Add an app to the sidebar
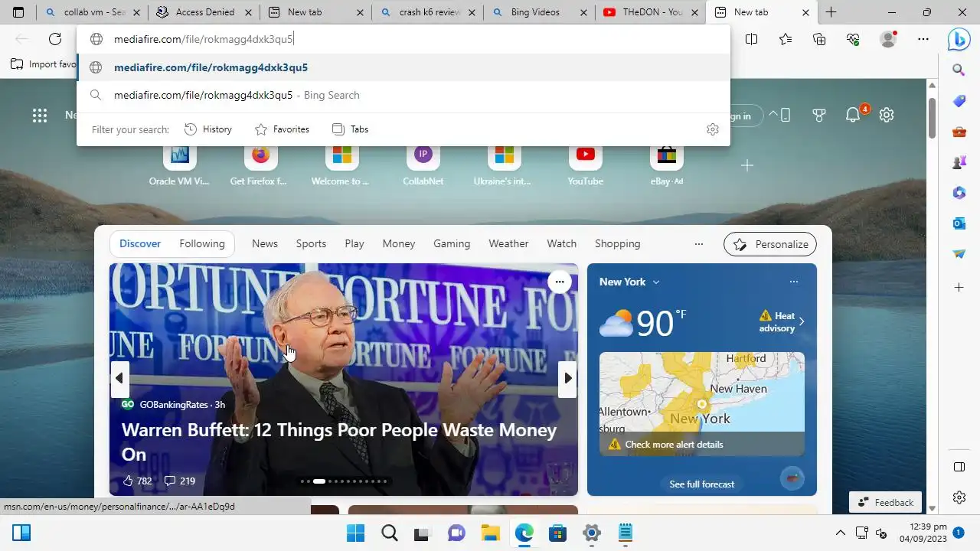The height and width of the screenshot is (551, 980). [x=959, y=287]
